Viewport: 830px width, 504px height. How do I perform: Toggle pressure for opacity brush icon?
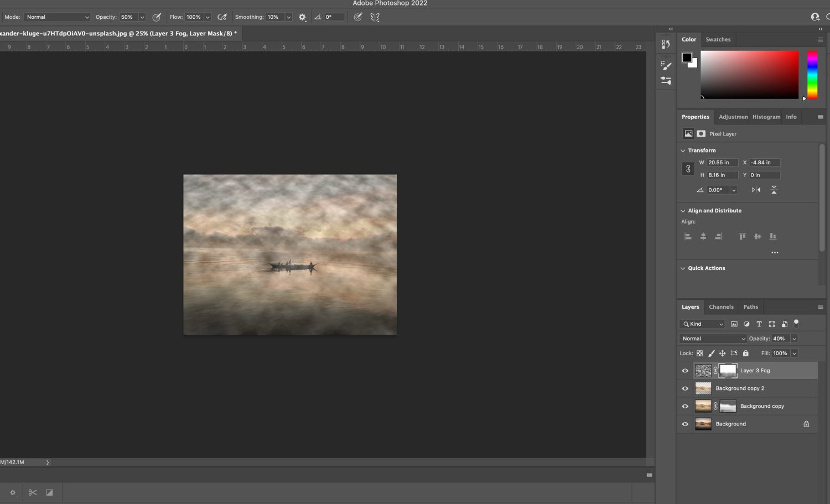157,17
